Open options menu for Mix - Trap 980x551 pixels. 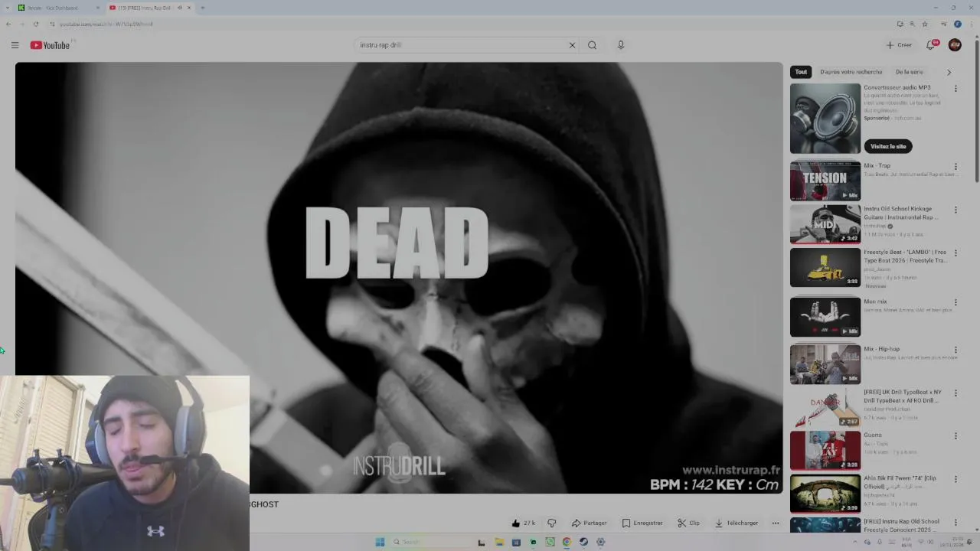click(x=955, y=166)
